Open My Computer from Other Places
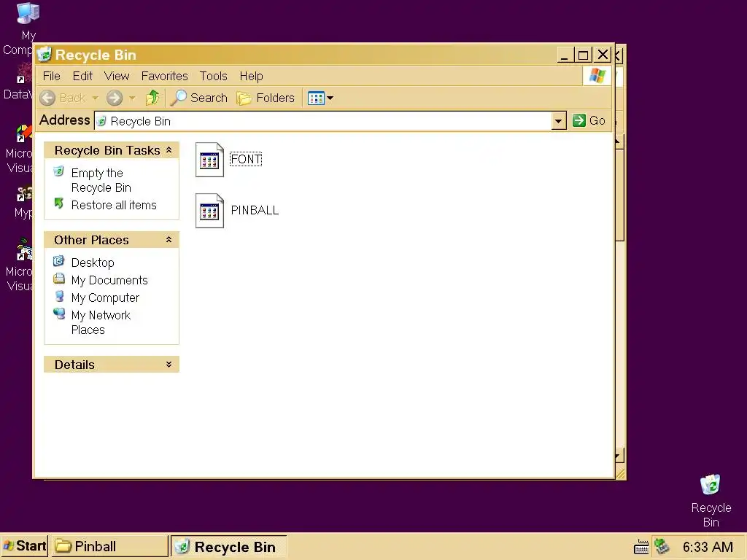 point(105,298)
